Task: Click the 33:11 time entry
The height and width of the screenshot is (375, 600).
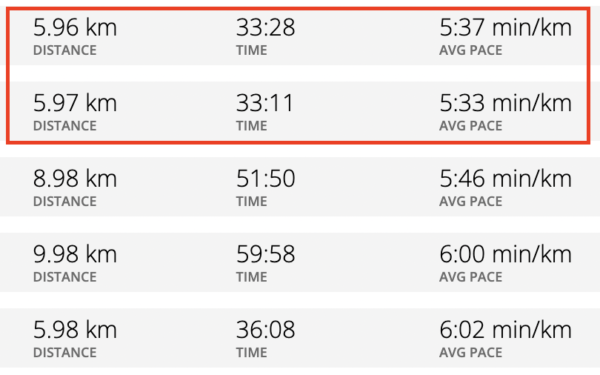Action: pos(265,103)
